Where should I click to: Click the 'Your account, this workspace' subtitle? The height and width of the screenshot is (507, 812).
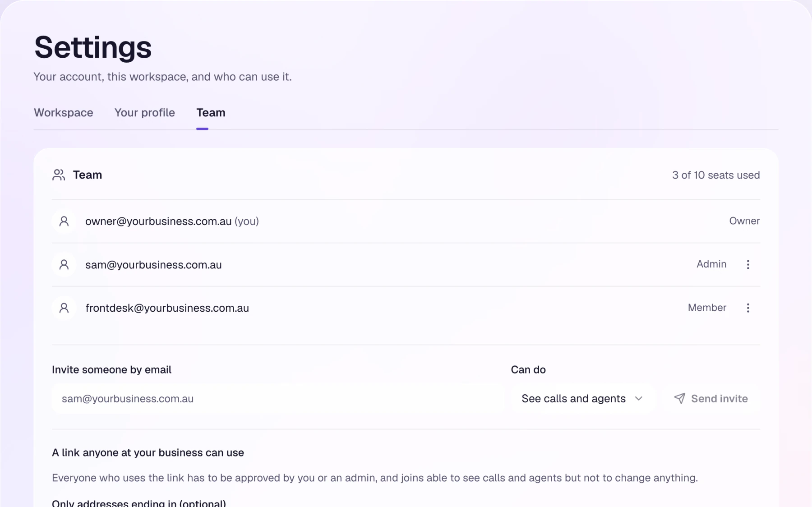click(162, 77)
